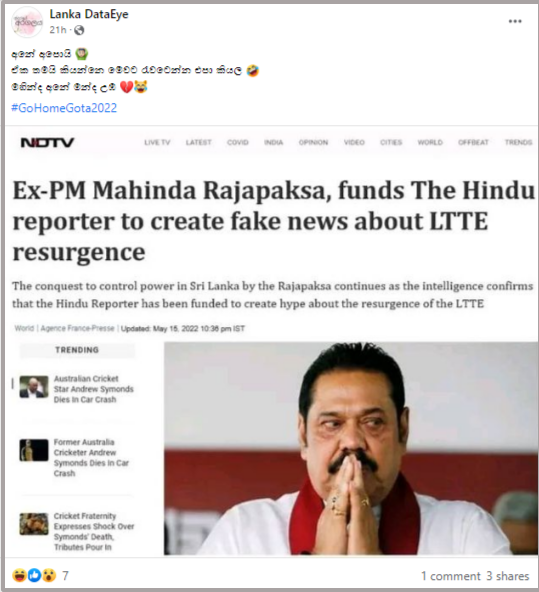The width and height of the screenshot is (539, 592).
Task: Open the WORLD navigation item
Action: pos(430,142)
